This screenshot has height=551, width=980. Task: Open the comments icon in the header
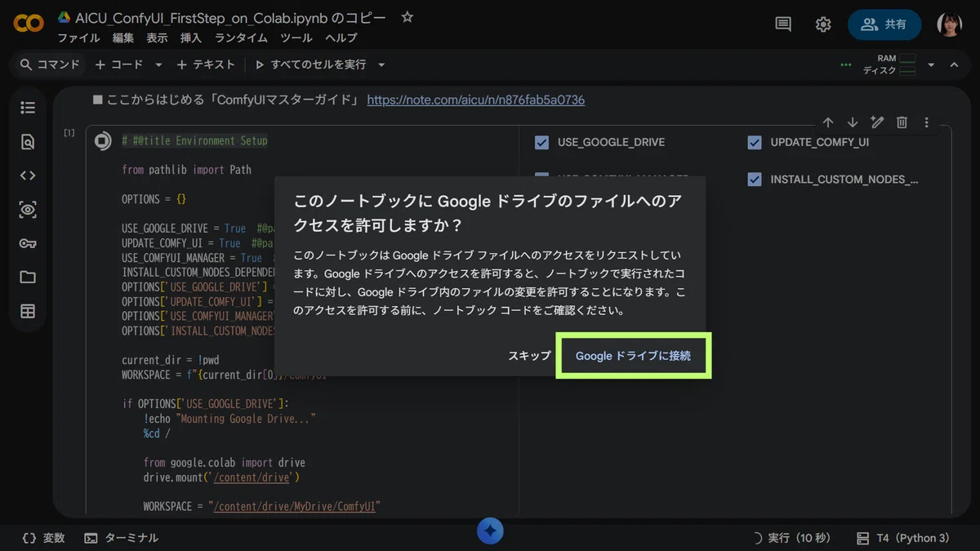click(x=783, y=24)
